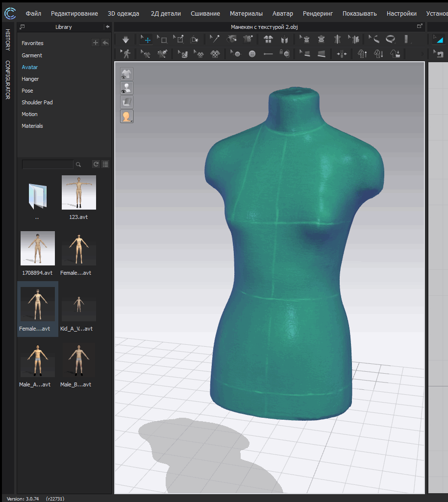Click the Fold Arrangement shirt icon
Screen dimensions: 448x502
click(268, 39)
